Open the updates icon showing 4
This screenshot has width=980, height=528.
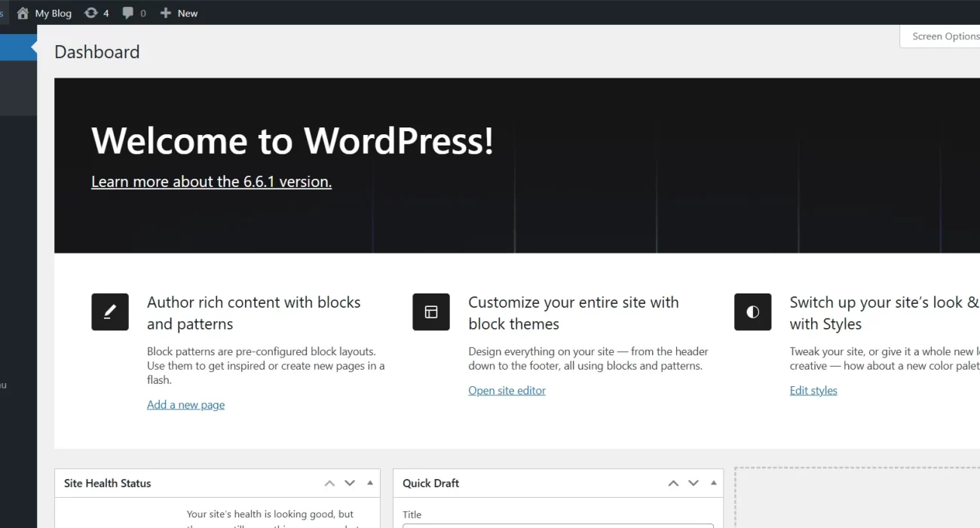tap(91, 13)
